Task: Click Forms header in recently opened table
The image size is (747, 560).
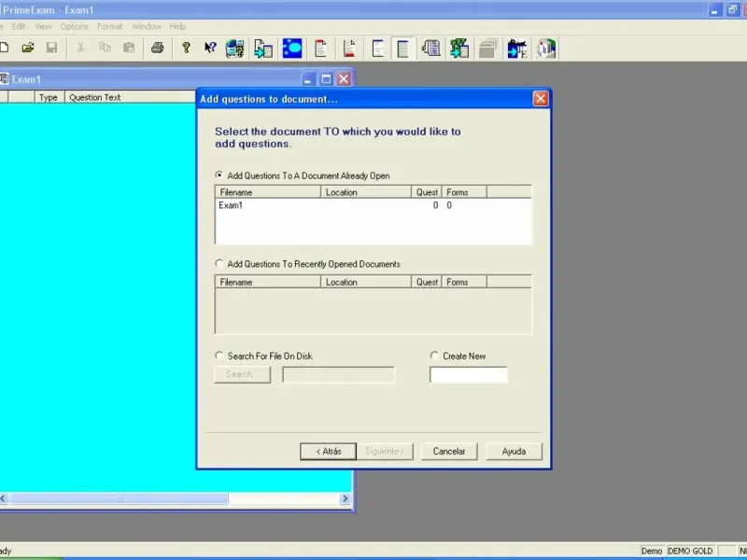Action: (464, 282)
